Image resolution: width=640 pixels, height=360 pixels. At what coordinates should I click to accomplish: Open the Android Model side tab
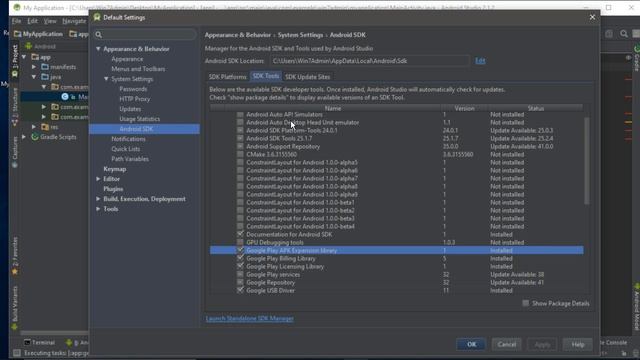(x=636, y=307)
